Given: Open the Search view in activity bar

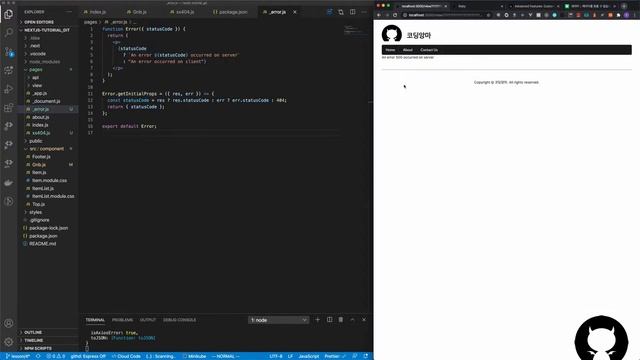Looking at the screenshot, I should click(9, 32).
